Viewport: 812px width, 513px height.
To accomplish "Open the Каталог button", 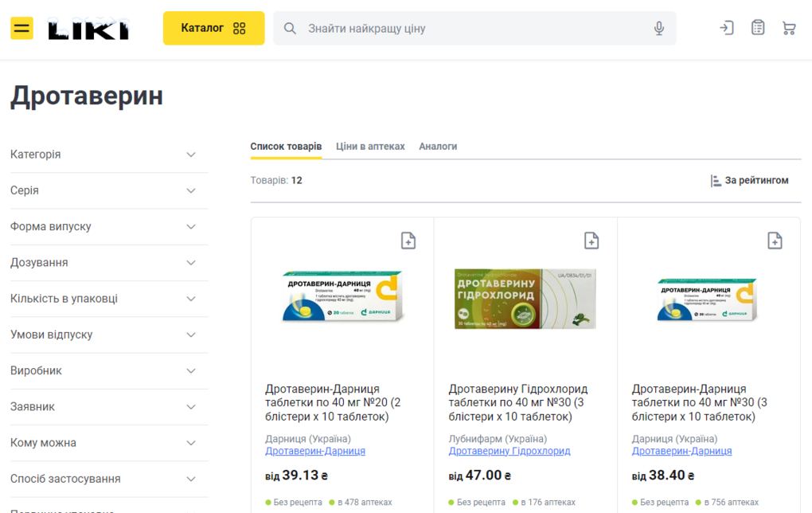I will (x=213, y=28).
